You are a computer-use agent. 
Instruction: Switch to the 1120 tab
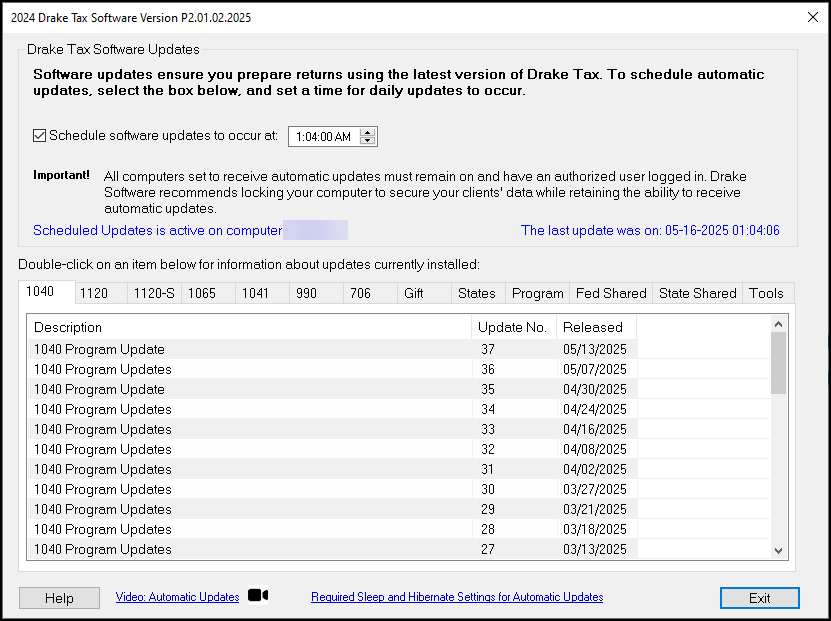pyautogui.click(x=101, y=293)
